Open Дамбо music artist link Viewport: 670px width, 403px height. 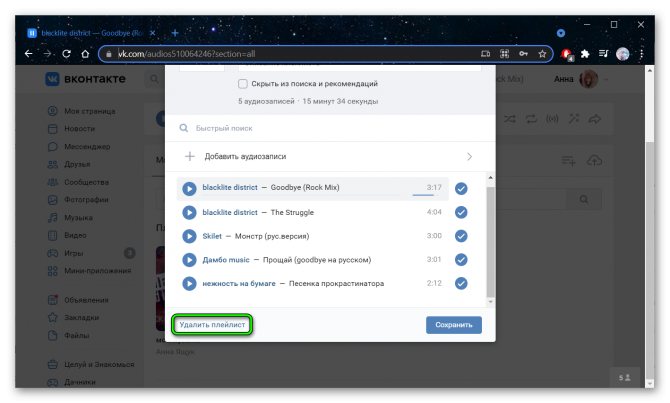click(226, 260)
